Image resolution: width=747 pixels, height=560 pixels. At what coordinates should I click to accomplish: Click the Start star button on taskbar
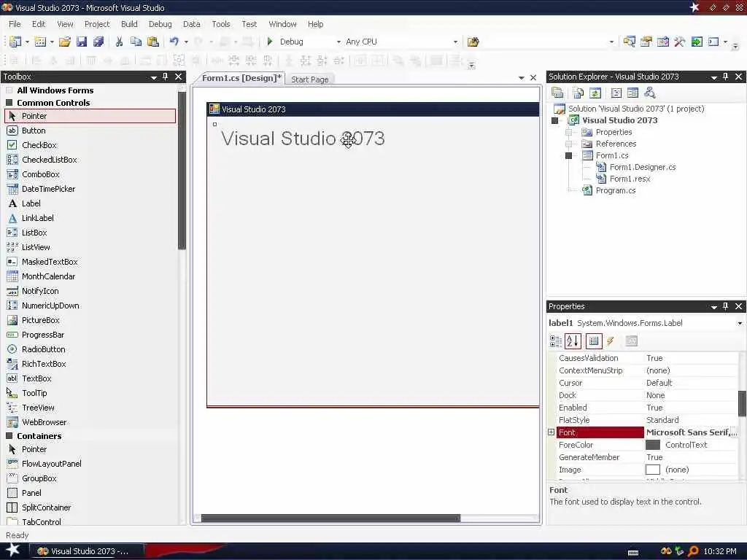click(12, 551)
